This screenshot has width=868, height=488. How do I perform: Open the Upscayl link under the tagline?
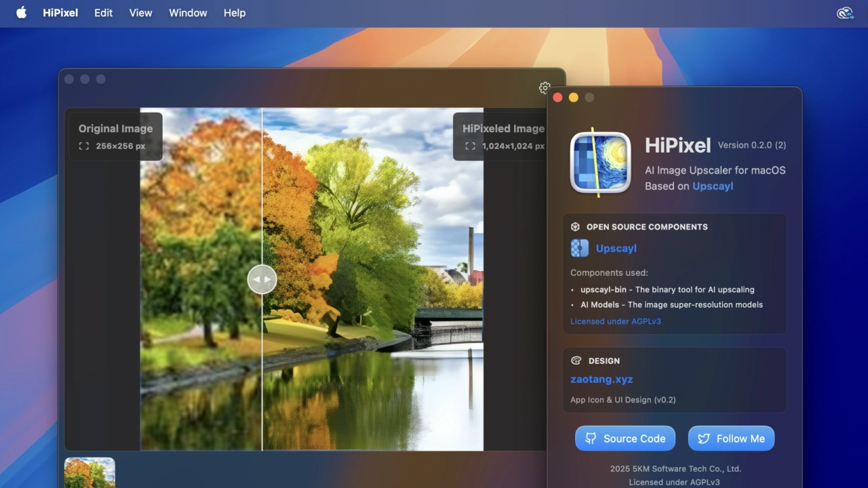point(713,186)
